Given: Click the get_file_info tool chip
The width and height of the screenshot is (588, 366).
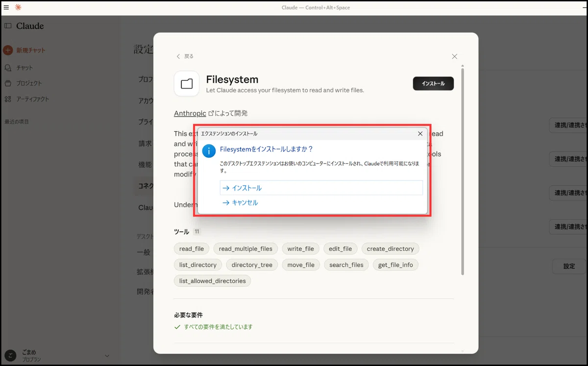Looking at the screenshot, I should (395, 265).
